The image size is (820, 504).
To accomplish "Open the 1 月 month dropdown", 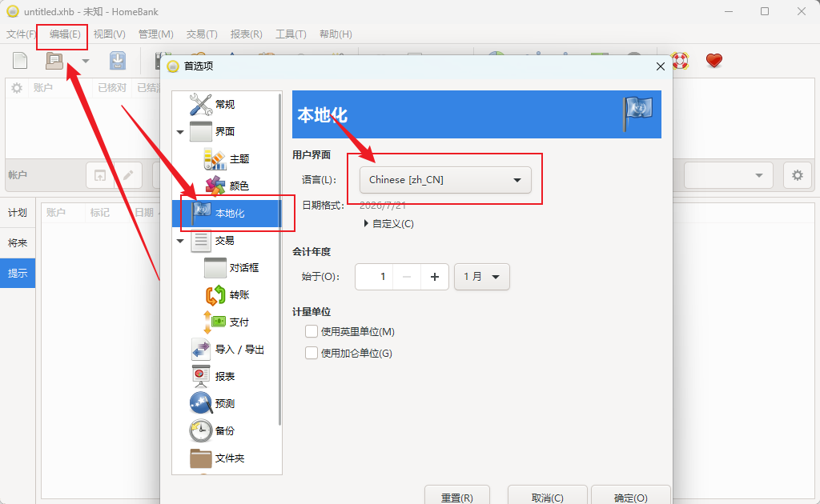I will (481, 277).
